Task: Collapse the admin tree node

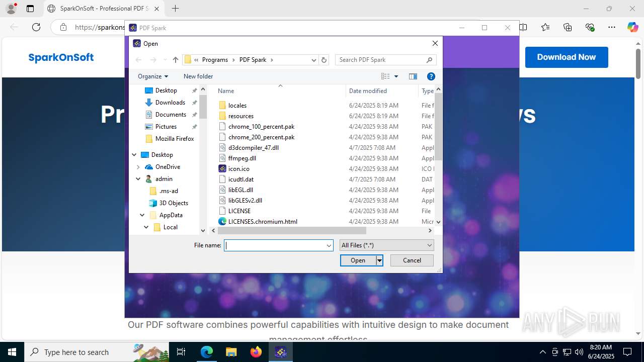Action: (x=138, y=179)
